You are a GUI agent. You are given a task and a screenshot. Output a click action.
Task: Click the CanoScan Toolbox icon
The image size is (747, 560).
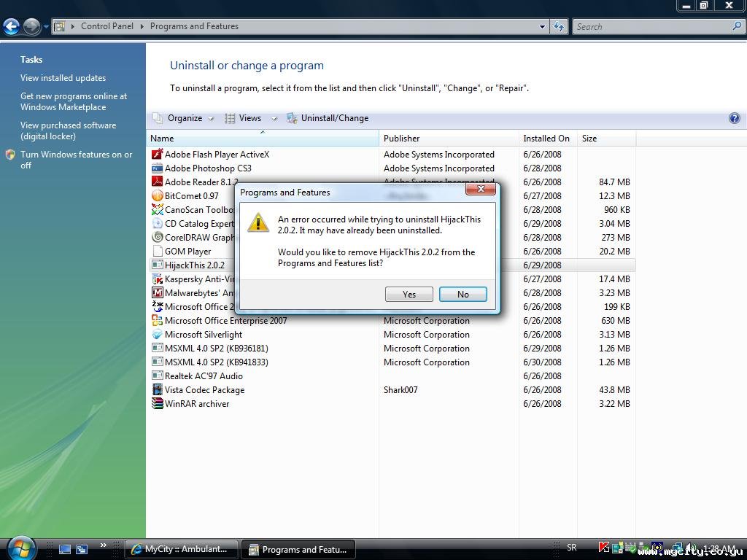pyautogui.click(x=158, y=209)
